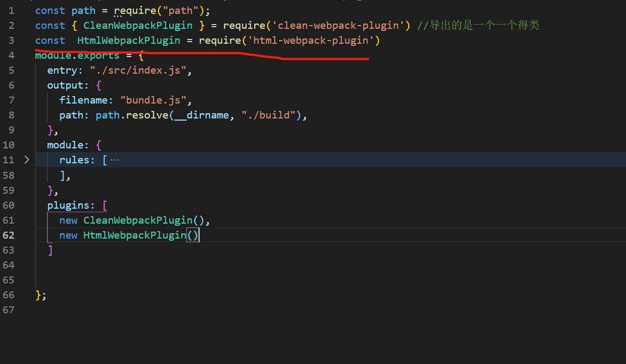
Task: Click the HtmlWebpackPlugin constant on line 3
Action: click(x=129, y=41)
